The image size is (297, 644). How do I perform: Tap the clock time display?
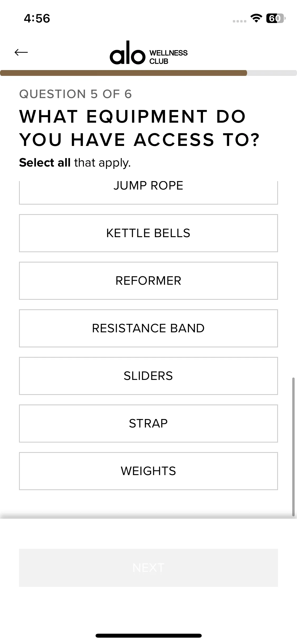(x=37, y=19)
